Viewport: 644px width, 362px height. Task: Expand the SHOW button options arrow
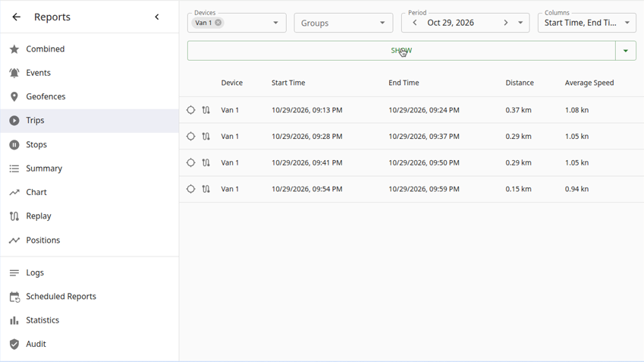tap(626, 51)
